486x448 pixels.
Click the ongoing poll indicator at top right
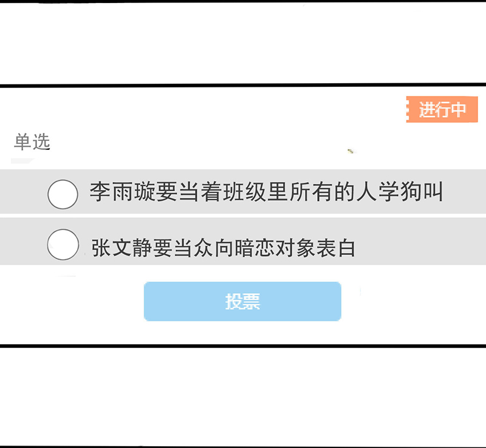tap(440, 110)
